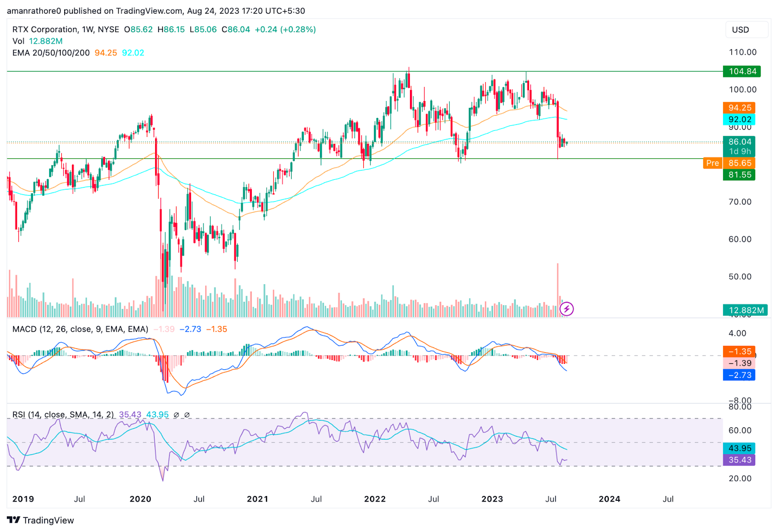Click the 94.25 EMA price tag
Image resolution: width=778 pixels, height=532 pixels.
(739, 108)
